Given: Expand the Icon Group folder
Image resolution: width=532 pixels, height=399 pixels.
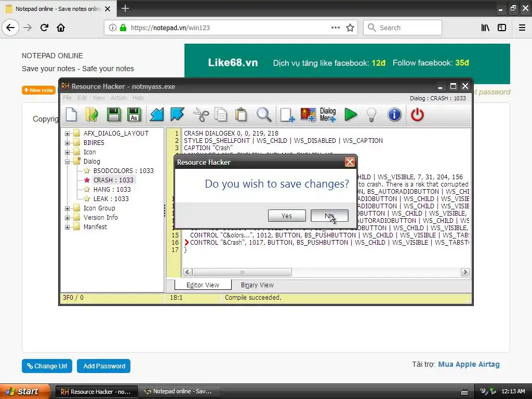Looking at the screenshot, I should coord(67,208).
